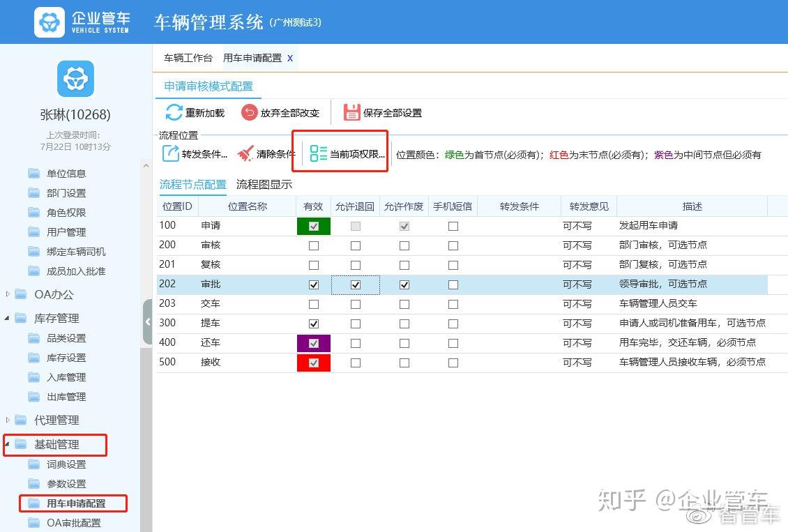Screen dimensions: 788x532
Task: Click the 参数设置 folder icon
Action: point(34,484)
